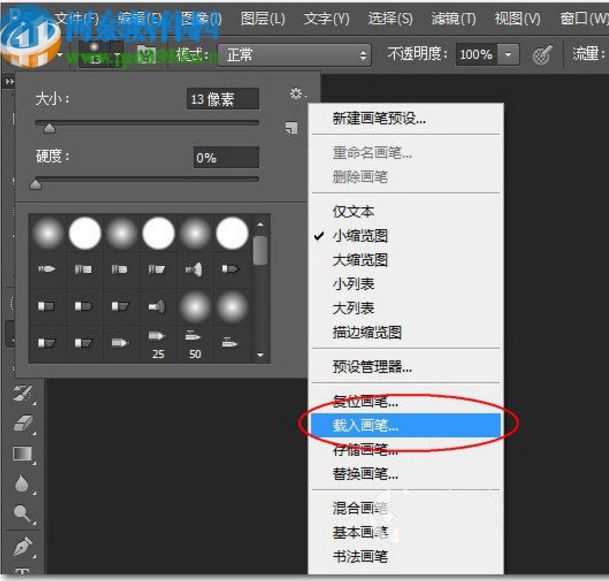Select the third hard round brush thumbnail
The height and width of the screenshot is (581, 609).
point(232,233)
